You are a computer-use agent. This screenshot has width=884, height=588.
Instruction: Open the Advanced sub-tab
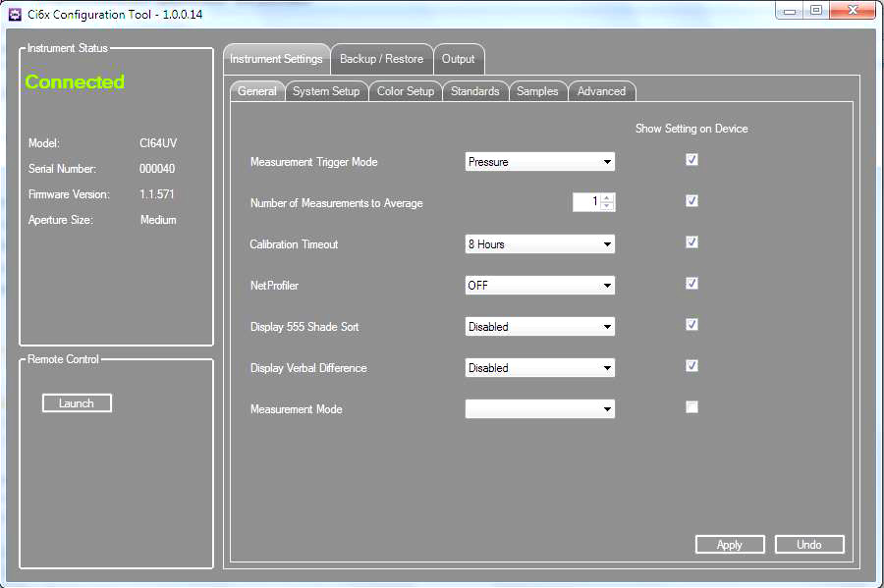[601, 91]
